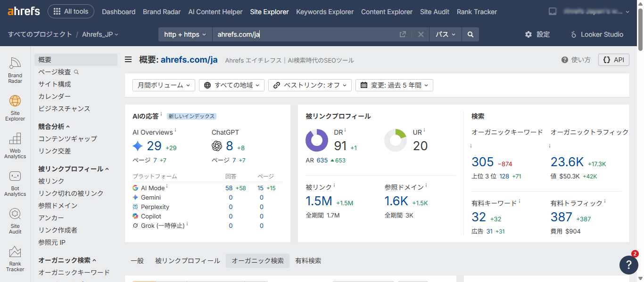Open Content Explorer menu item
The width and height of the screenshot is (644, 282).
[387, 12]
